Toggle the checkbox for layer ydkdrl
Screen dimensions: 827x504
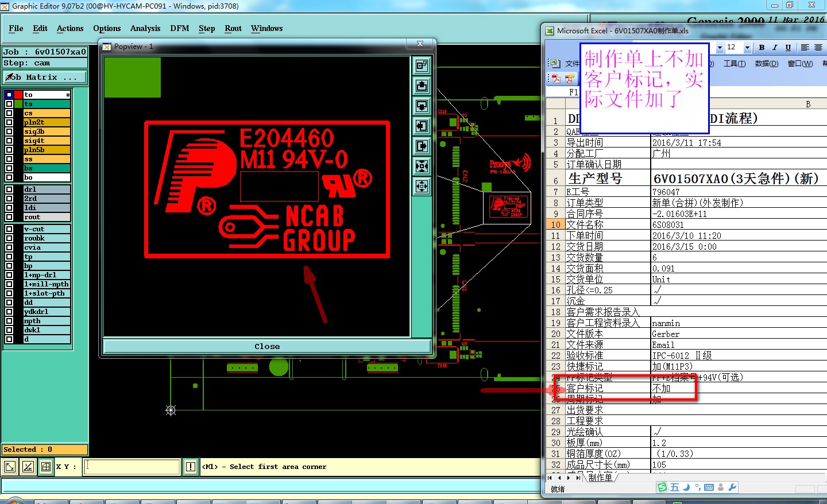pos(9,312)
